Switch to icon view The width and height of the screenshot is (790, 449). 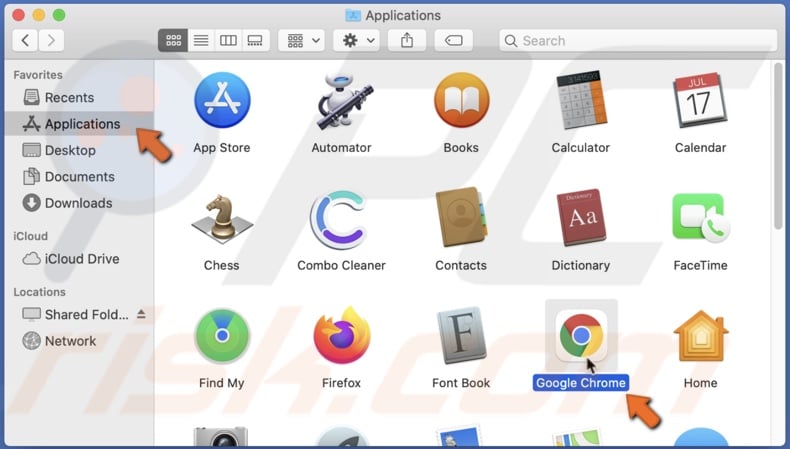tap(173, 40)
